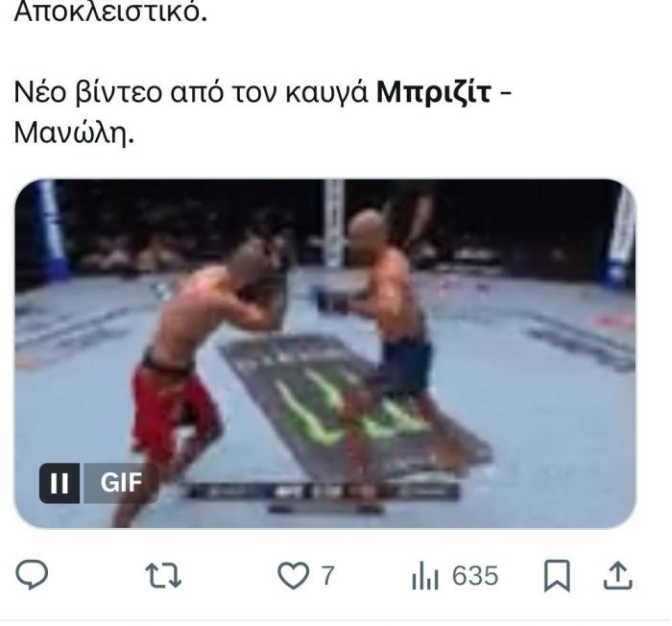Share the post via upload arrow icon
672x626 pixels.
(617, 575)
